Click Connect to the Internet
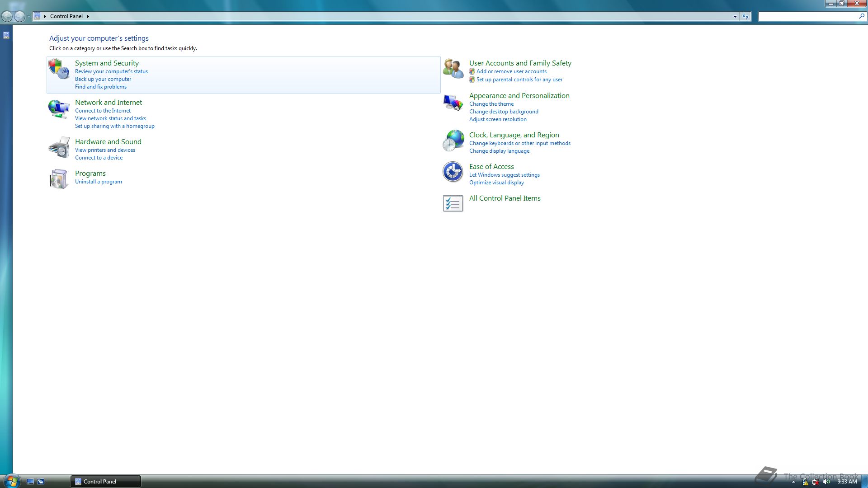Image resolution: width=868 pixels, height=488 pixels. click(x=103, y=111)
